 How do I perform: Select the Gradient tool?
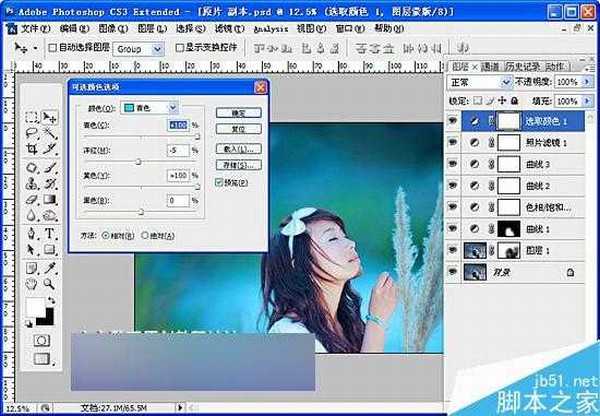[50, 199]
